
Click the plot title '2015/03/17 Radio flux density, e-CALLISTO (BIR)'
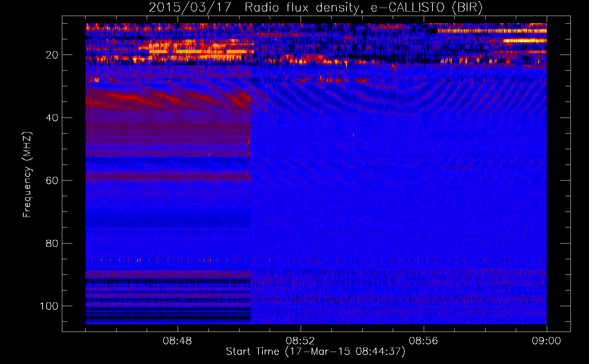pos(316,7)
